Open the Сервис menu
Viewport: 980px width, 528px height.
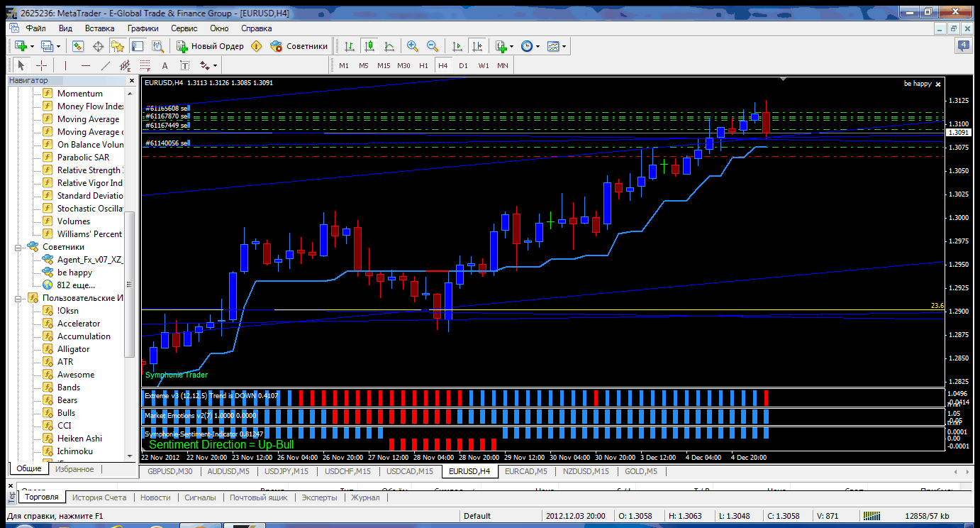pyautogui.click(x=184, y=28)
